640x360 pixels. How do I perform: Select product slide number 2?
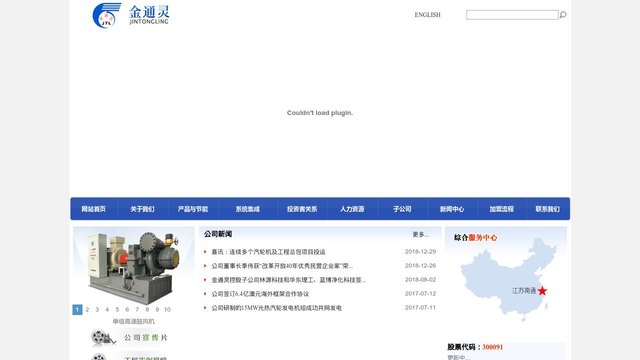click(x=87, y=309)
